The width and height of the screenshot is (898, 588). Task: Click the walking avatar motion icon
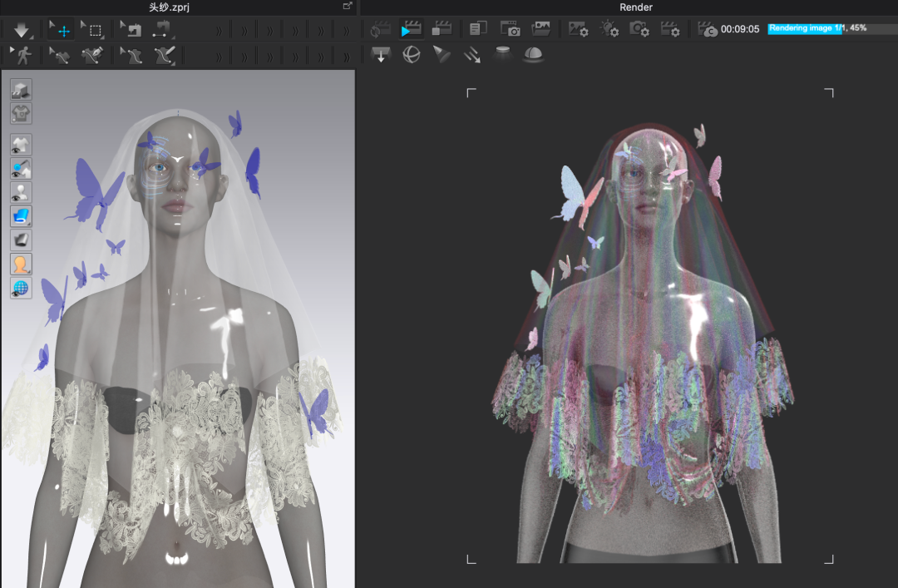(22, 56)
